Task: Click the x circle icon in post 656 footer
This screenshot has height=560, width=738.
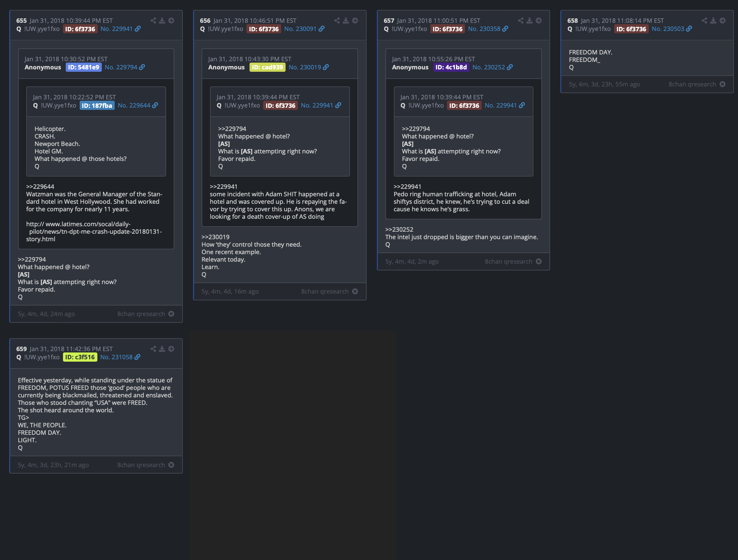Action: [355, 291]
